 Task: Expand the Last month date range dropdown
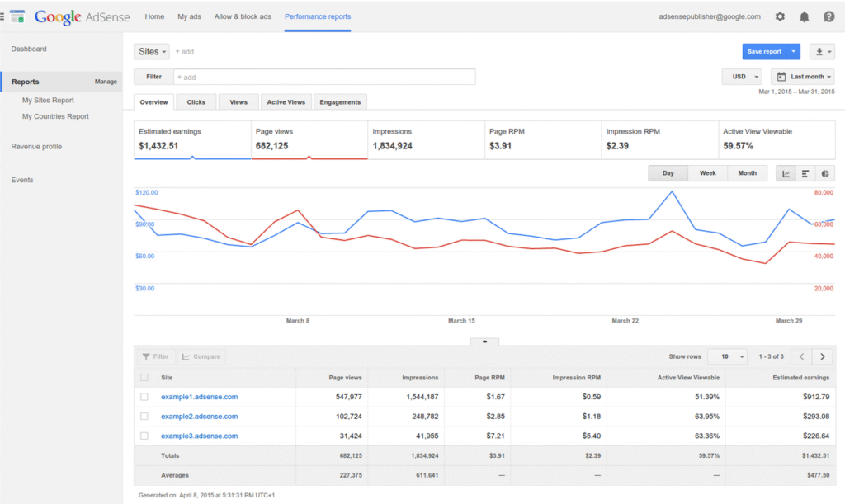coord(802,77)
